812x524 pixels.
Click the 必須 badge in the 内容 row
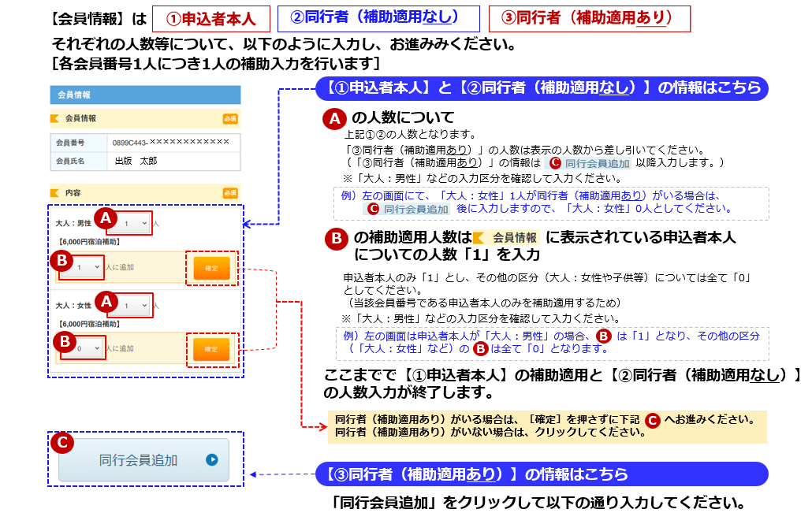coord(229,193)
